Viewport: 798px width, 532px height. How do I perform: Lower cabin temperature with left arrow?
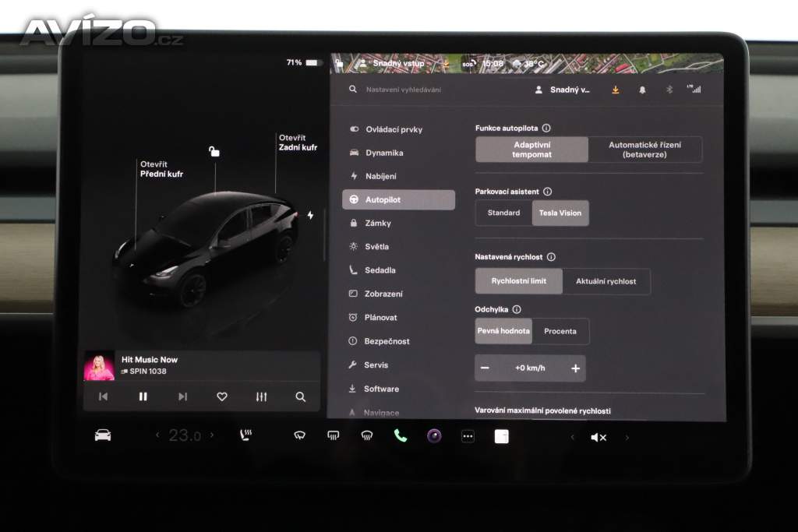pos(157,435)
